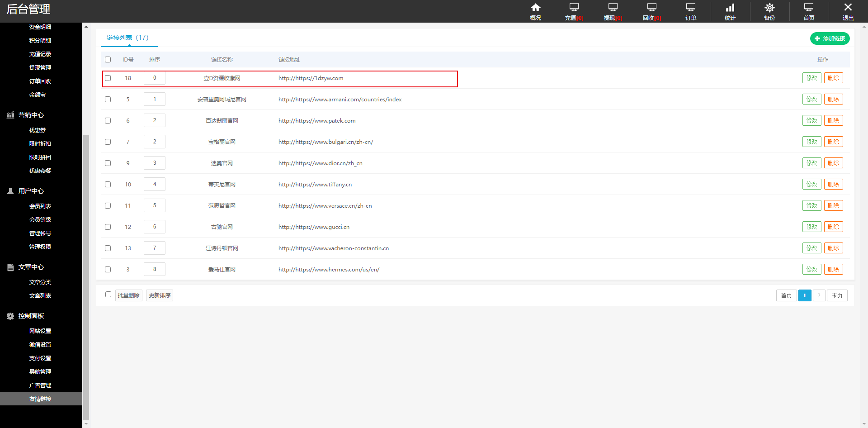Open the 统计 statistics chart icon
868x428 pixels.
click(730, 11)
